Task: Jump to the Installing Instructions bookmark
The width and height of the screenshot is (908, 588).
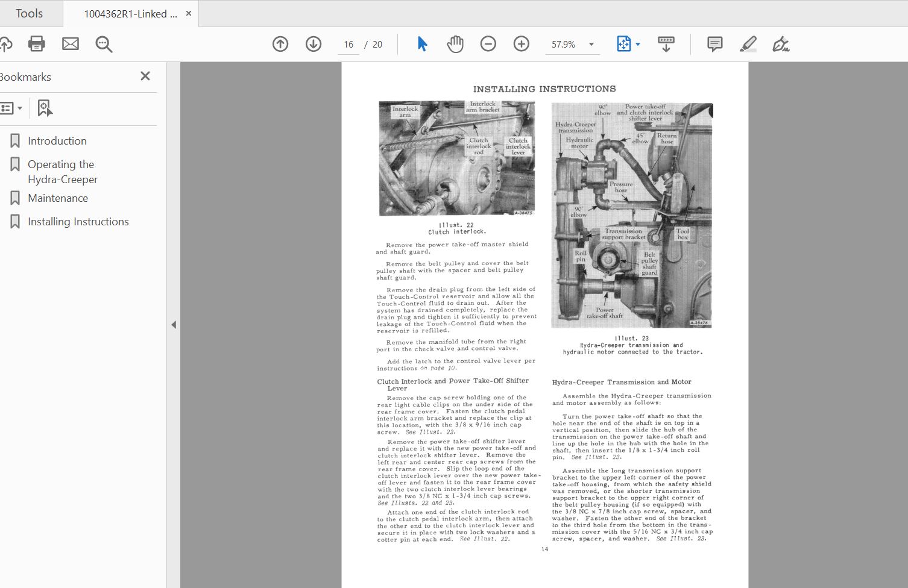Action: tap(78, 222)
